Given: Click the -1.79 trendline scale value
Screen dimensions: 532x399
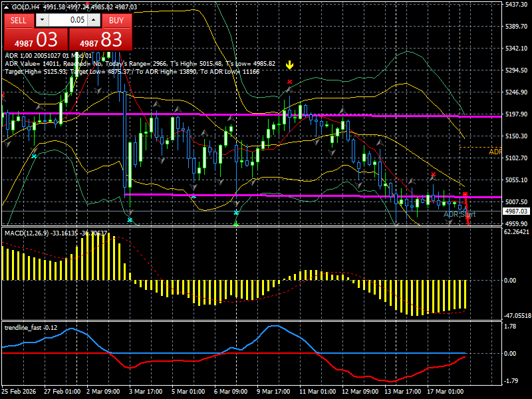Looking at the screenshot, I should coord(511,381).
